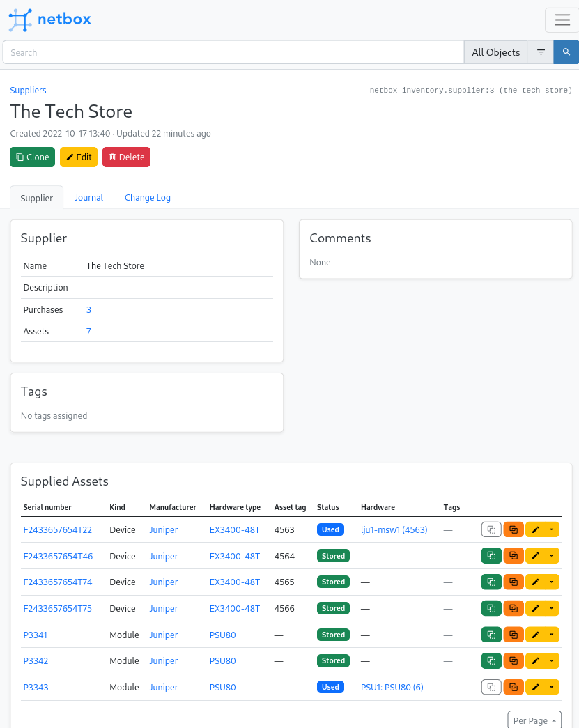579x728 pixels.
Task: Open EX3400-48T type in F2433657654T46 row
Action: (235, 556)
